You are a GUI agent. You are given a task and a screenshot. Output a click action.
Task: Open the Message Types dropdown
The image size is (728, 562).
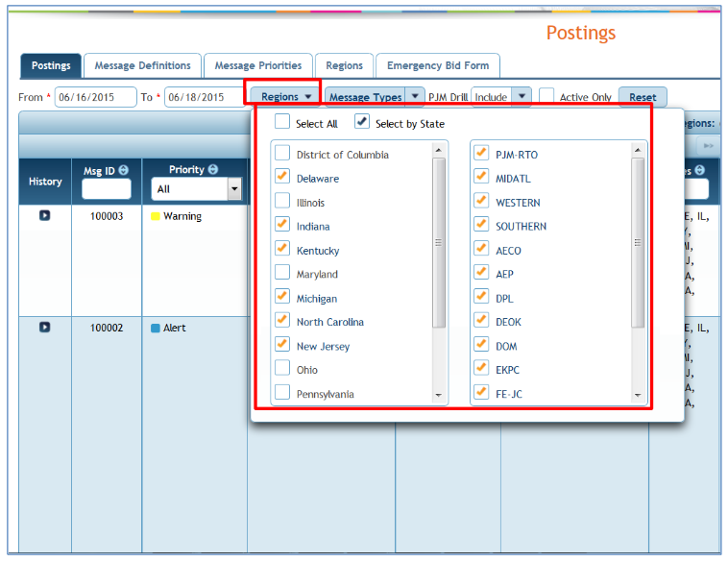point(375,97)
